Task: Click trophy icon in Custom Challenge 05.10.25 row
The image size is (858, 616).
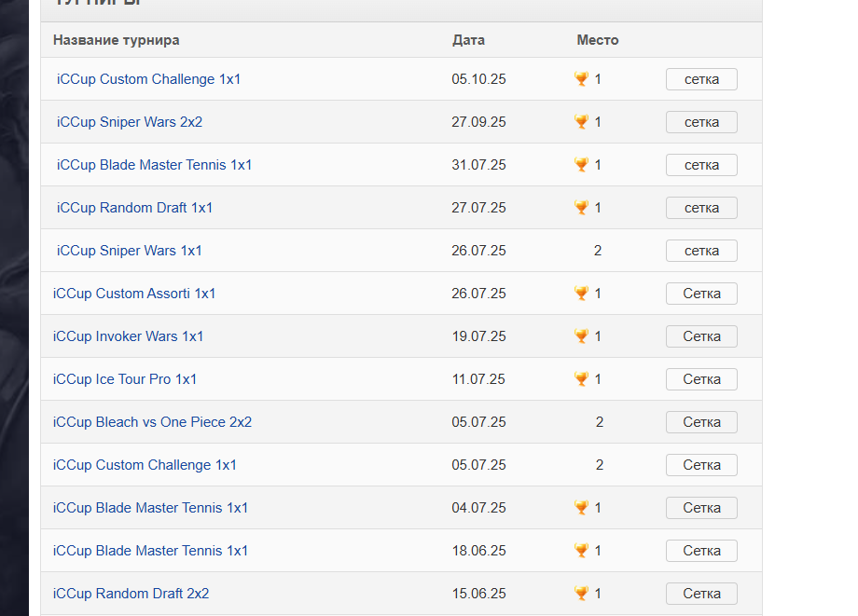Action: [x=581, y=78]
